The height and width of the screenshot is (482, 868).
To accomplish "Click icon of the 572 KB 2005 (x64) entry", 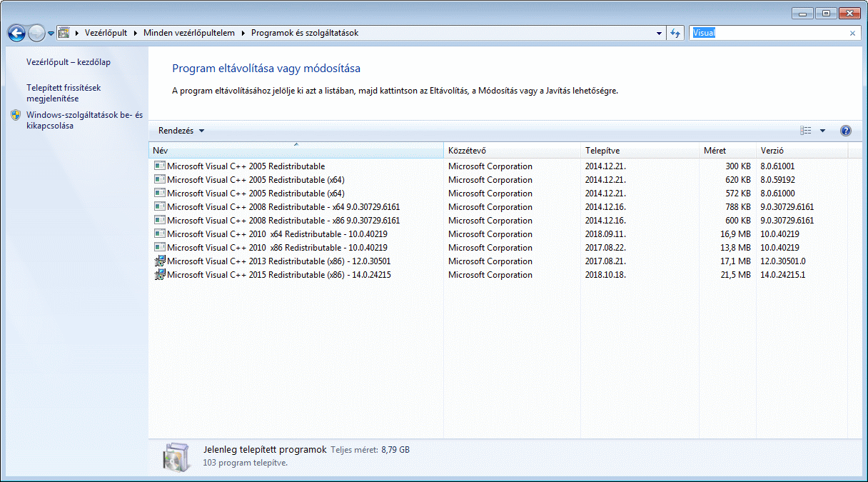I will pos(160,193).
